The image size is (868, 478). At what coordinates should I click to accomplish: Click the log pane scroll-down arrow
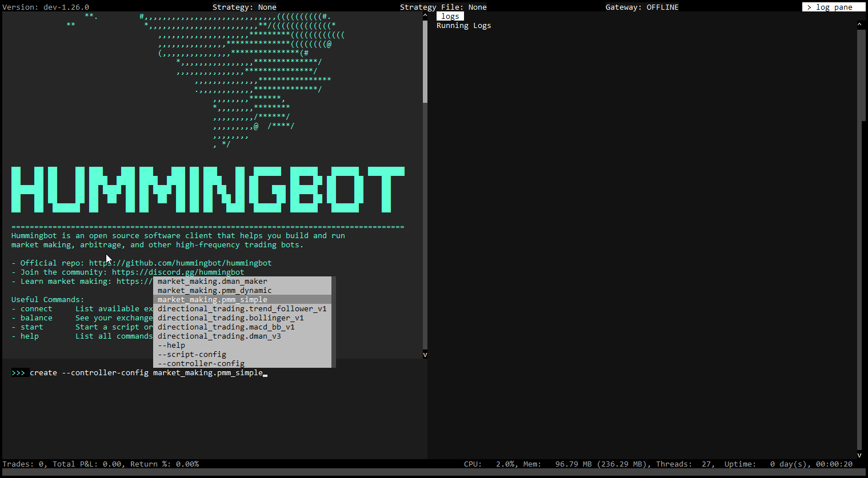(x=859, y=455)
